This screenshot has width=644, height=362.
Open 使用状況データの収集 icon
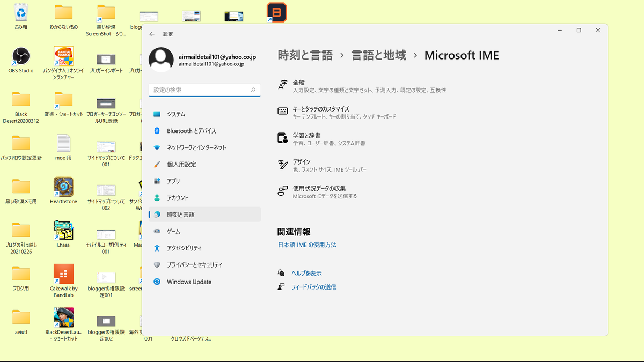(283, 191)
